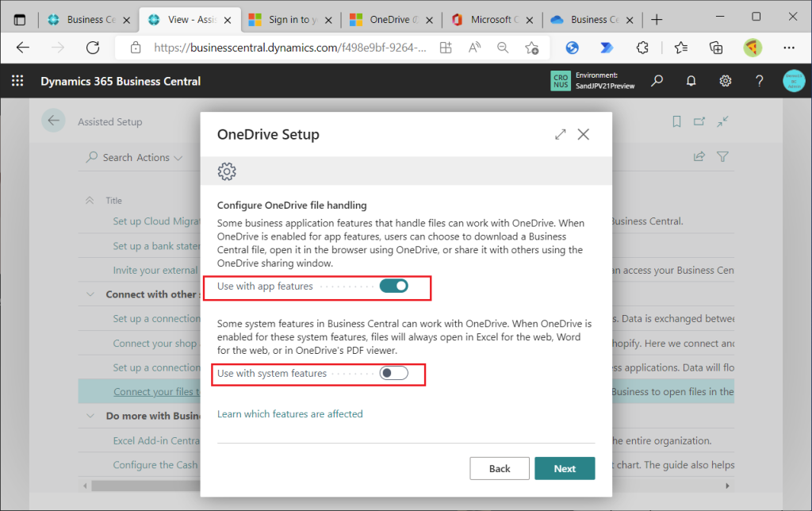The height and width of the screenshot is (511, 812).
Task: Click the gear icon in OneDrive Setup
Action: pos(227,171)
